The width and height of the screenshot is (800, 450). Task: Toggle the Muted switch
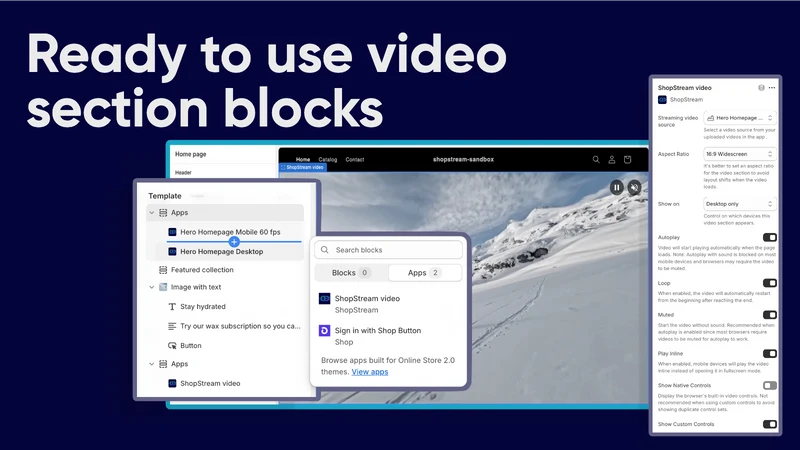770,315
